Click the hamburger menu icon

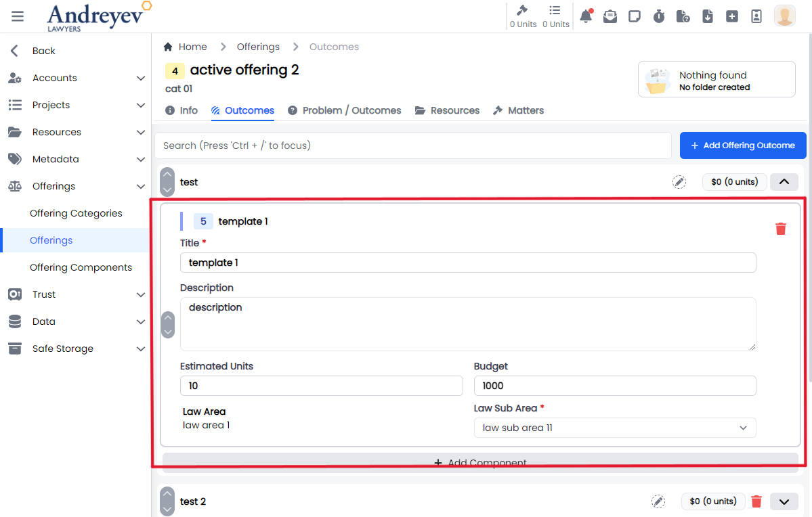[x=18, y=17]
